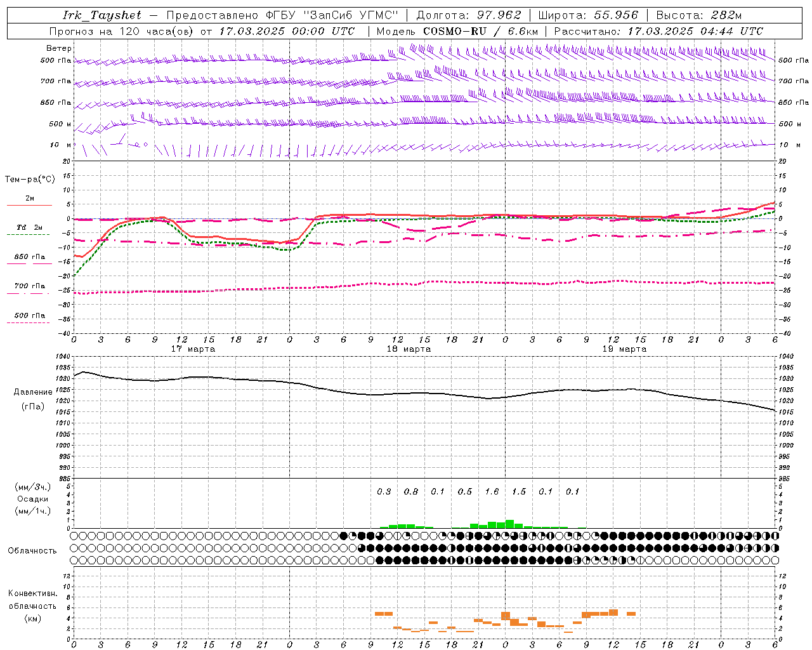Screen dimensions: 812x650
Task: Click the 19 марта date label
Action: (x=624, y=349)
